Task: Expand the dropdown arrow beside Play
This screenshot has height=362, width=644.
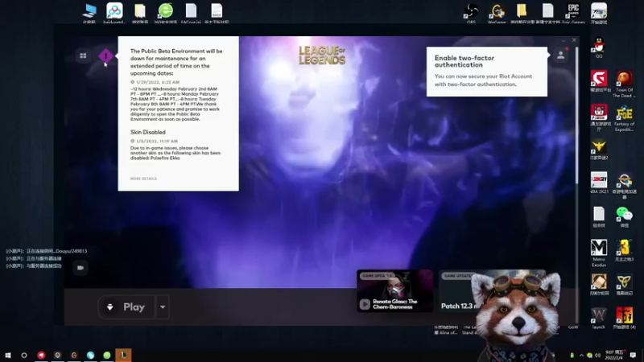Action: 163,307
